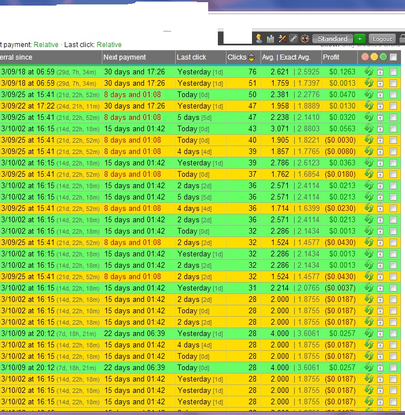Click the profit value $0.0470
This screenshot has height=415, width=405.
342,94
